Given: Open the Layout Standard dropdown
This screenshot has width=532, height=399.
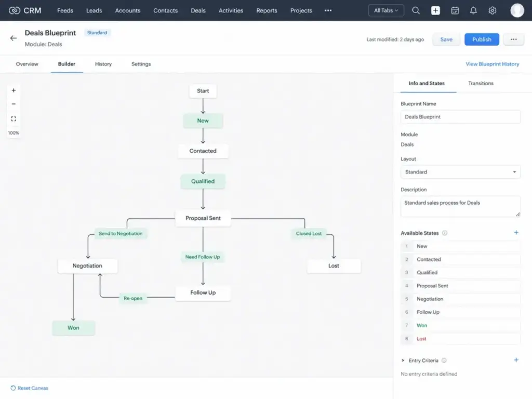Looking at the screenshot, I should click(460, 171).
